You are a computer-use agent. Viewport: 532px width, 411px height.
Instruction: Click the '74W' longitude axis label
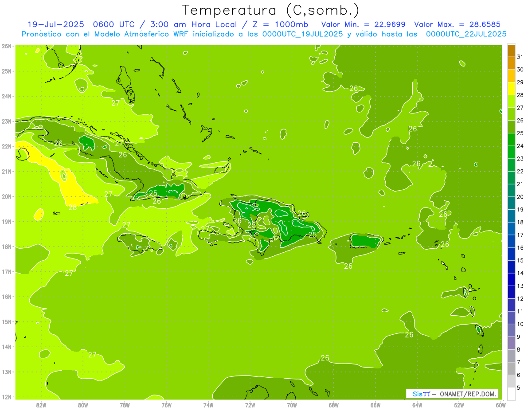coord(208,405)
